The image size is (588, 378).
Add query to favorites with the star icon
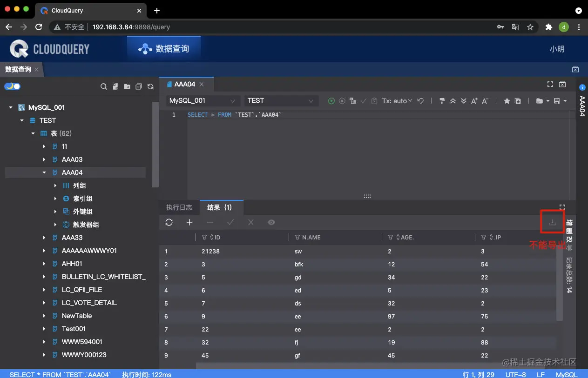click(507, 101)
